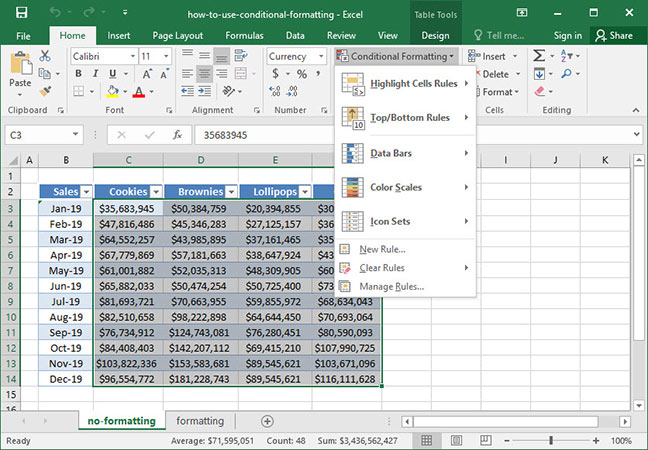
Task: Toggle align left
Action: coord(187,74)
